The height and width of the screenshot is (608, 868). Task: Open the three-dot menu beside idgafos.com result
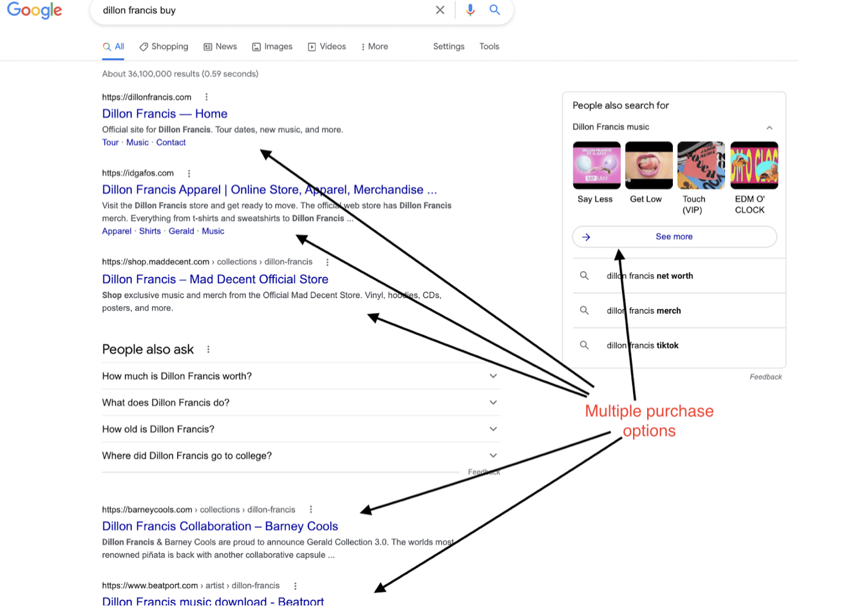189,173
